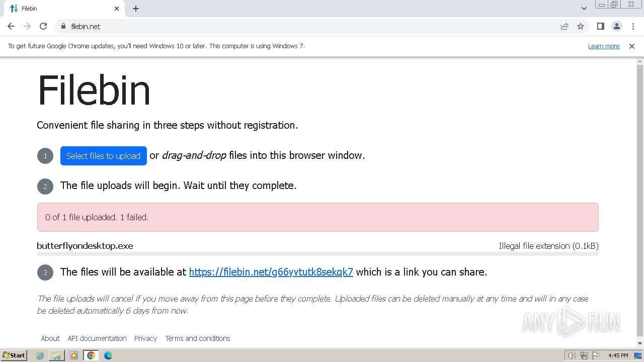Bookmark this tab with the star icon

581,26
